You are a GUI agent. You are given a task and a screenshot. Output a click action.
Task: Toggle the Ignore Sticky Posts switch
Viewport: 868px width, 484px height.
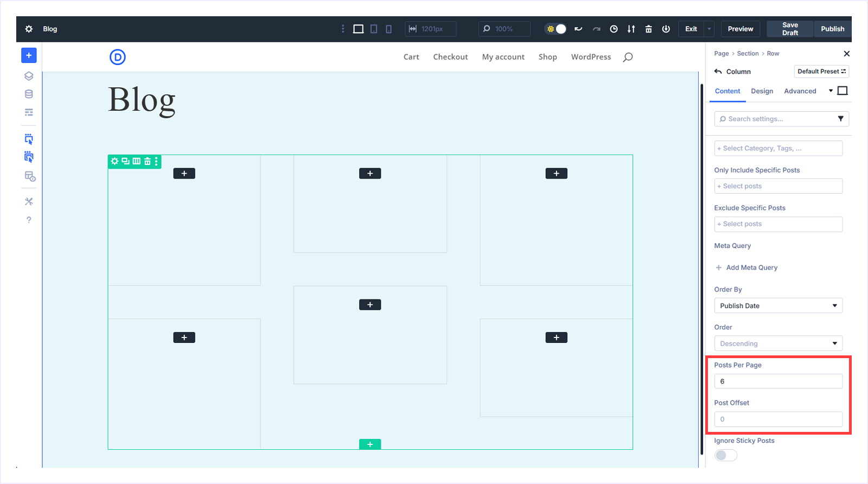pyautogui.click(x=725, y=455)
